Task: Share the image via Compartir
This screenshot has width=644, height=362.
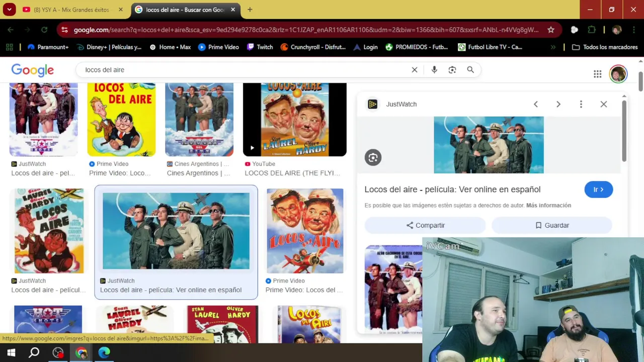Action: tap(425, 225)
